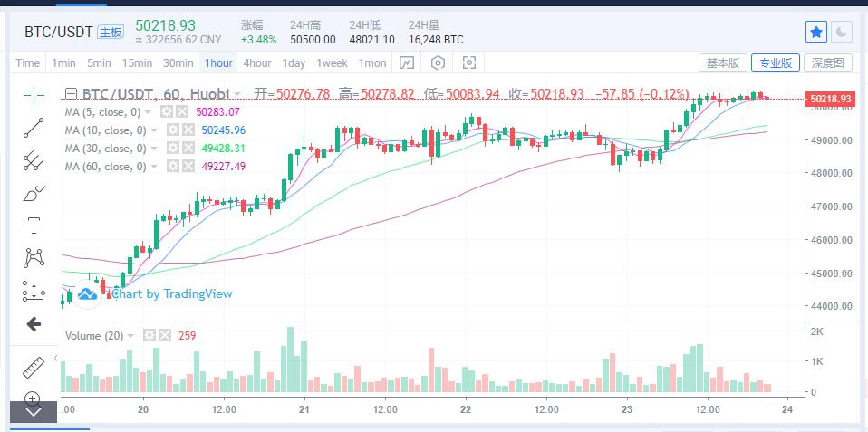The height and width of the screenshot is (432, 868).
Task: Switch to 15min interval
Action: click(138, 63)
